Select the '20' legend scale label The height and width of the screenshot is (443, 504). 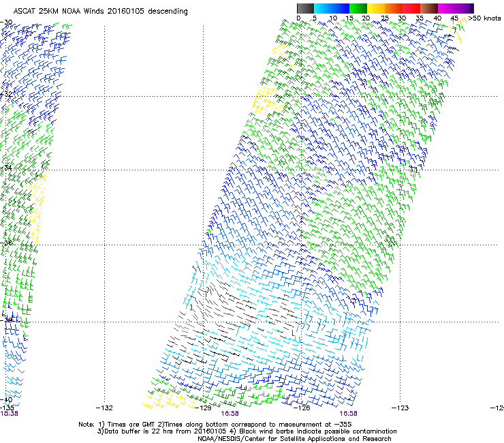click(x=366, y=18)
